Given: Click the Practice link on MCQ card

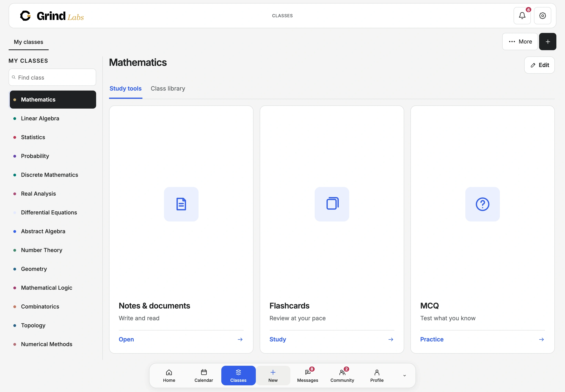Looking at the screenshot, I should pos(432,339).
